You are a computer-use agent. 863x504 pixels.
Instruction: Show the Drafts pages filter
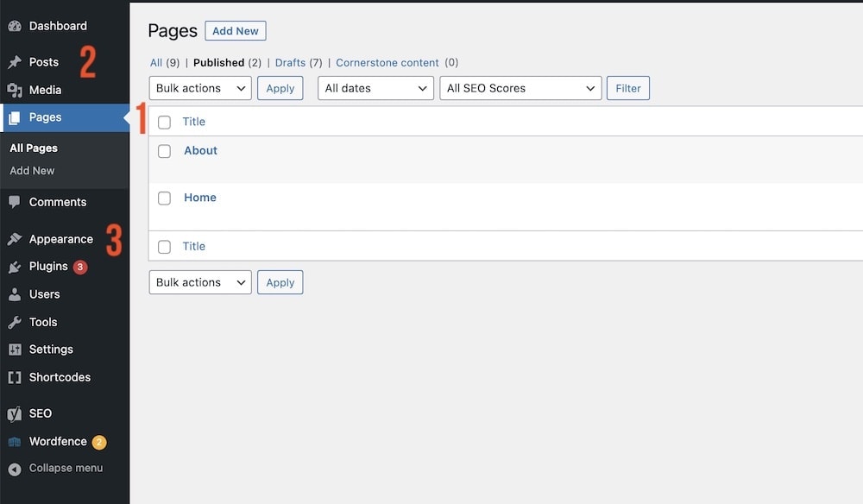point(290,63)
